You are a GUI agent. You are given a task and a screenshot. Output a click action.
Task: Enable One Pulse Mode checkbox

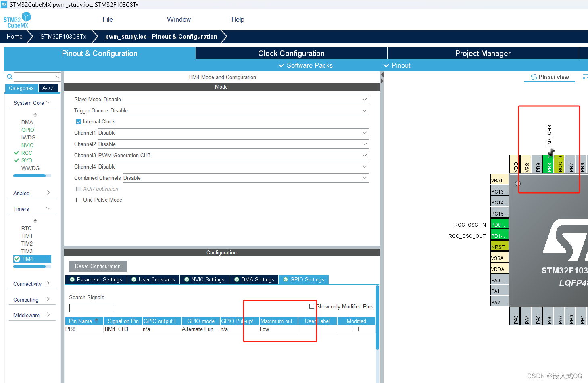coord(79,200)
